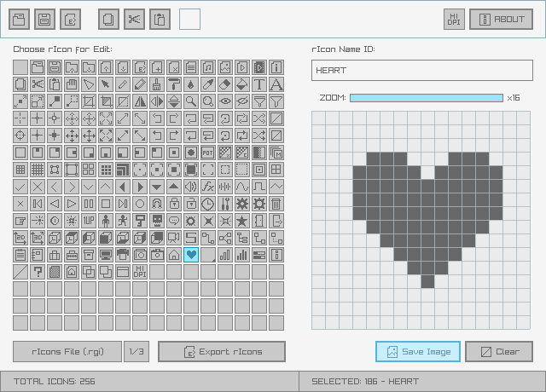Image resolution: width=546 pixels, height=392 pixels.
Task: Select the monitor icon
Action: click(x=106, y=255)
